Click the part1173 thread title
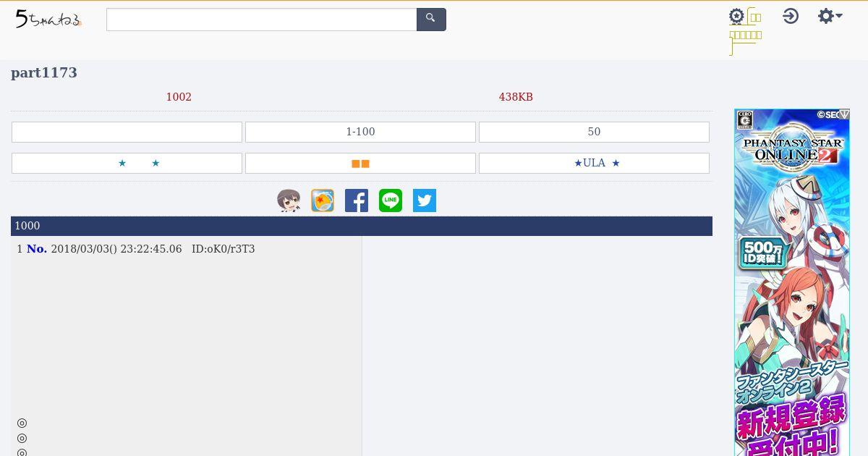868x456 pixels. (44, 72)
